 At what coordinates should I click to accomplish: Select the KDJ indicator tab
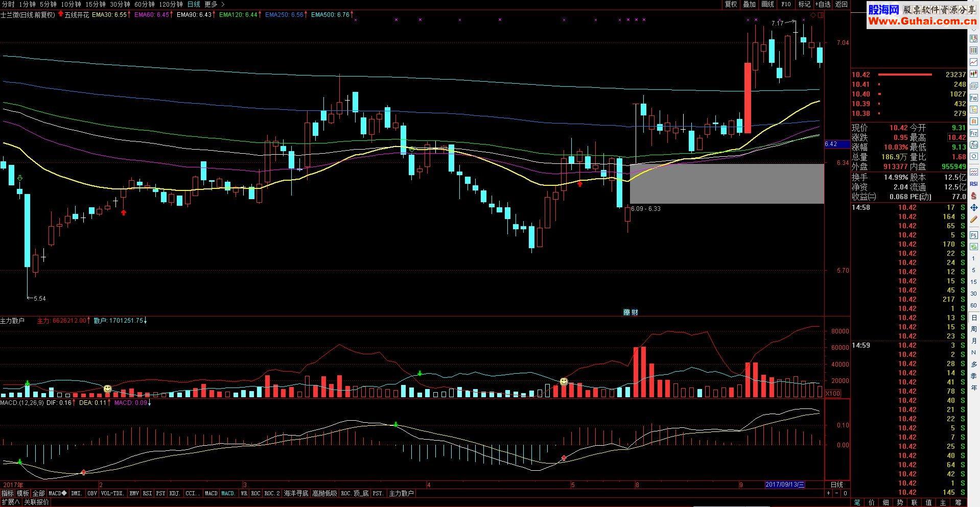pos(175,493)
